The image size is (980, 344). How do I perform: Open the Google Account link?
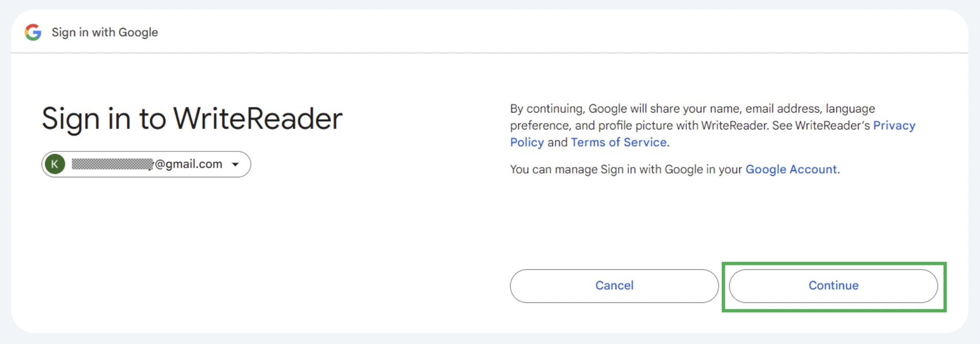(x=791, y=169)
